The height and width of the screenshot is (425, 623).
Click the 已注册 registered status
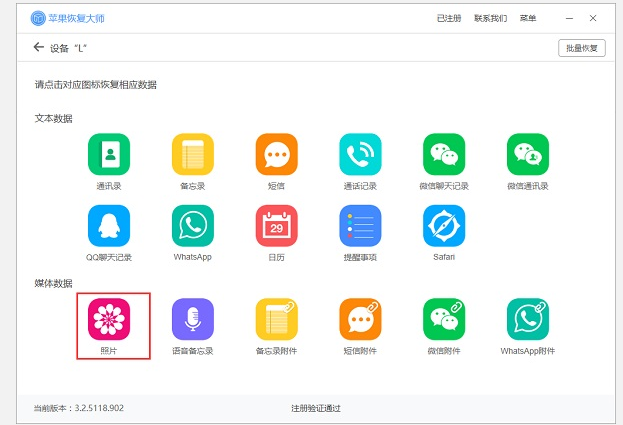[449, 18]
